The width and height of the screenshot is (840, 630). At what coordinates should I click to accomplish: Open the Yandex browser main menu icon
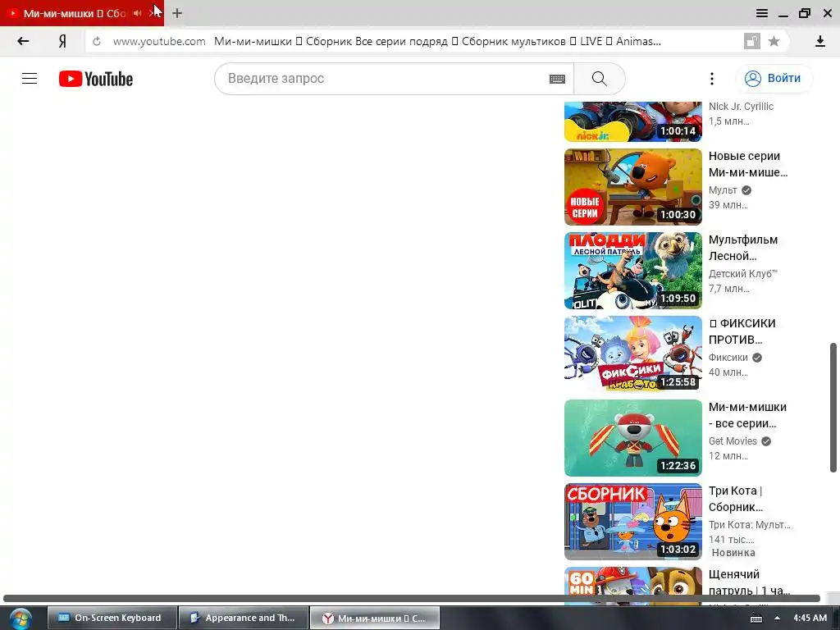(762, 13)
